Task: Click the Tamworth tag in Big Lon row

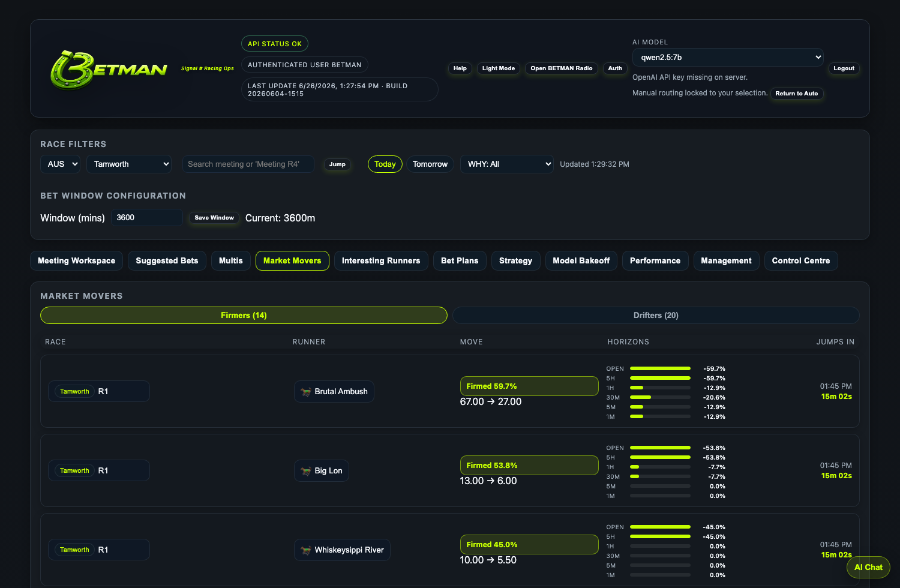Action: pos(74,470)
